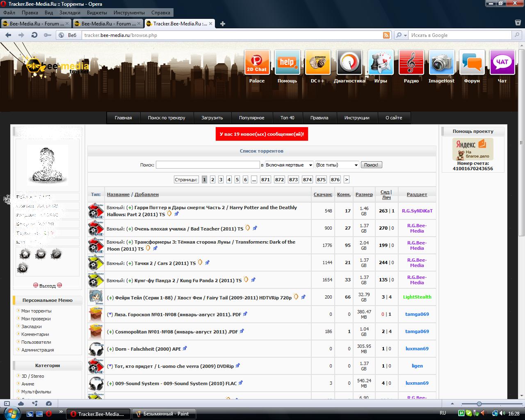525x420 pixels.
Task: Open the Диагностика gauge icon
Action: tap(349, 62)
